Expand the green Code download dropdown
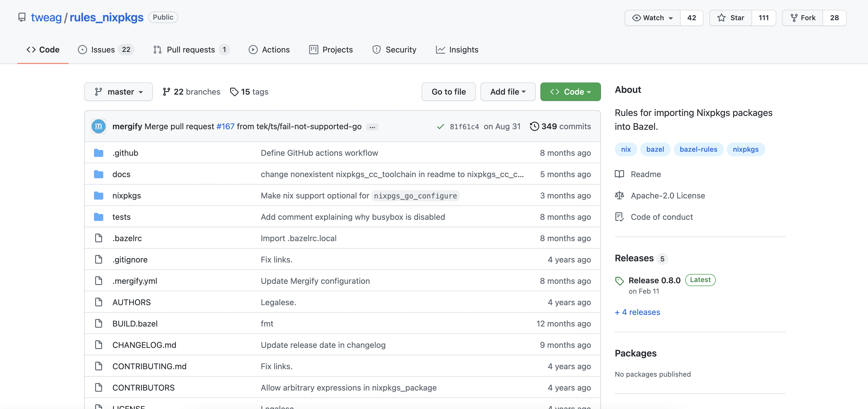This screenshot has width=868, height=409. [x=570, y=92]
